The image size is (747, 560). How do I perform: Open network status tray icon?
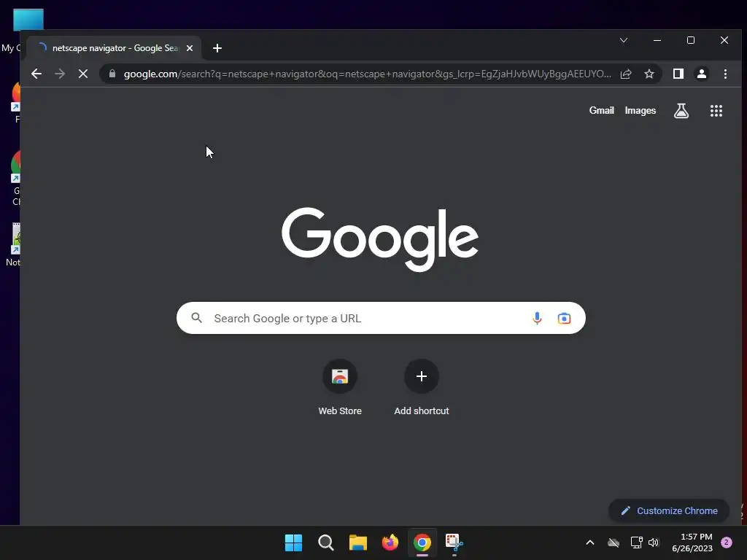[x=636, y=542]
